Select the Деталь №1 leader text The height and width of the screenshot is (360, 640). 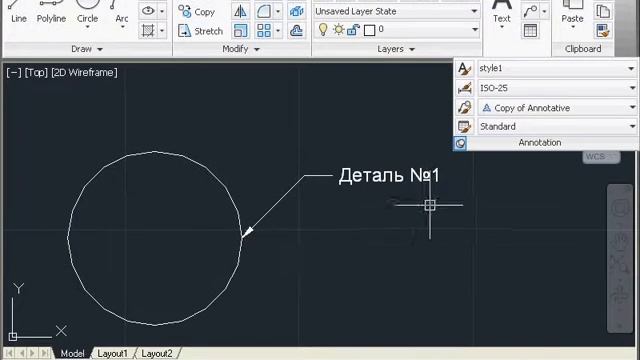point(389,176)
